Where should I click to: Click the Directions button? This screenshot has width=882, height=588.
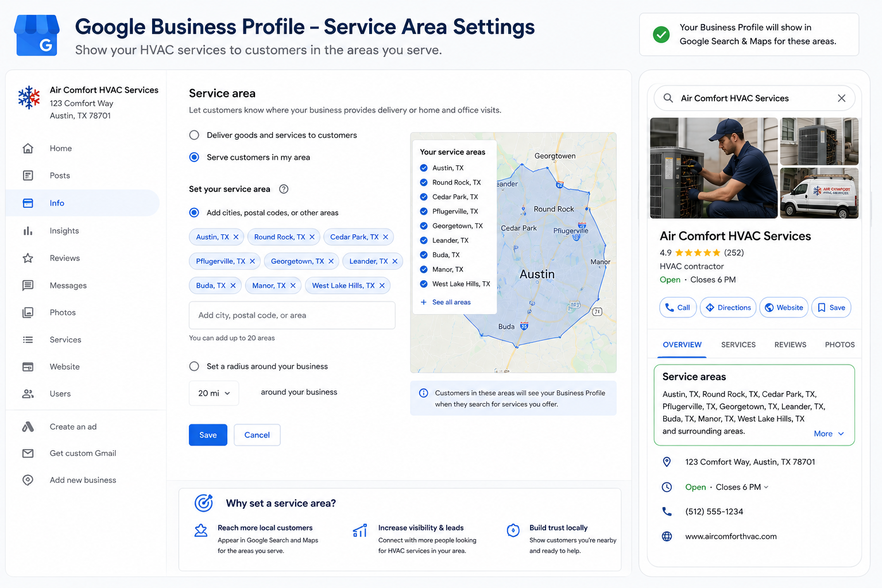[728, 307]
